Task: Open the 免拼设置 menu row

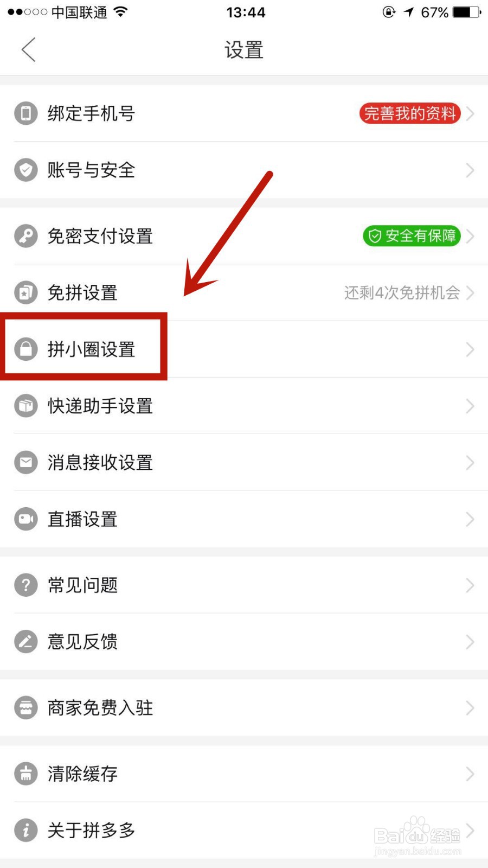Action: [244, 293]
